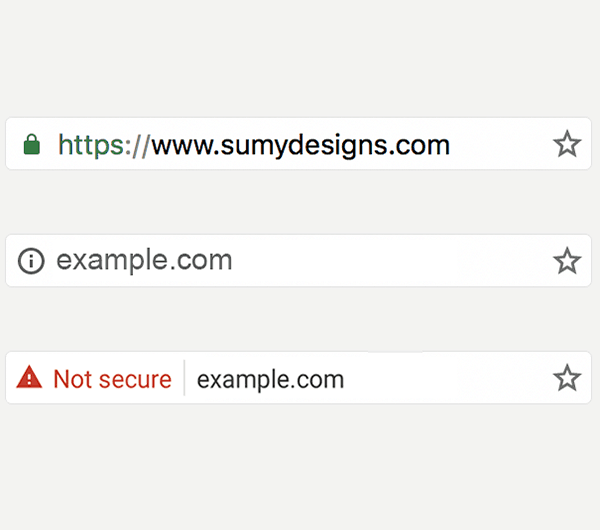Click the divider line after Not secure
The height and width of the screenshot is (530, 600).
(x=184, y=378)
